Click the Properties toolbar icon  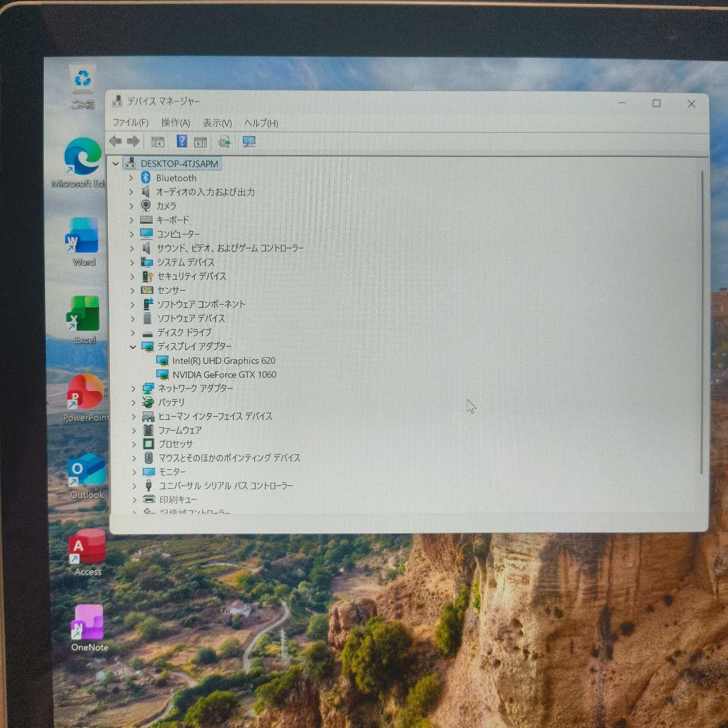click(201, 142)
